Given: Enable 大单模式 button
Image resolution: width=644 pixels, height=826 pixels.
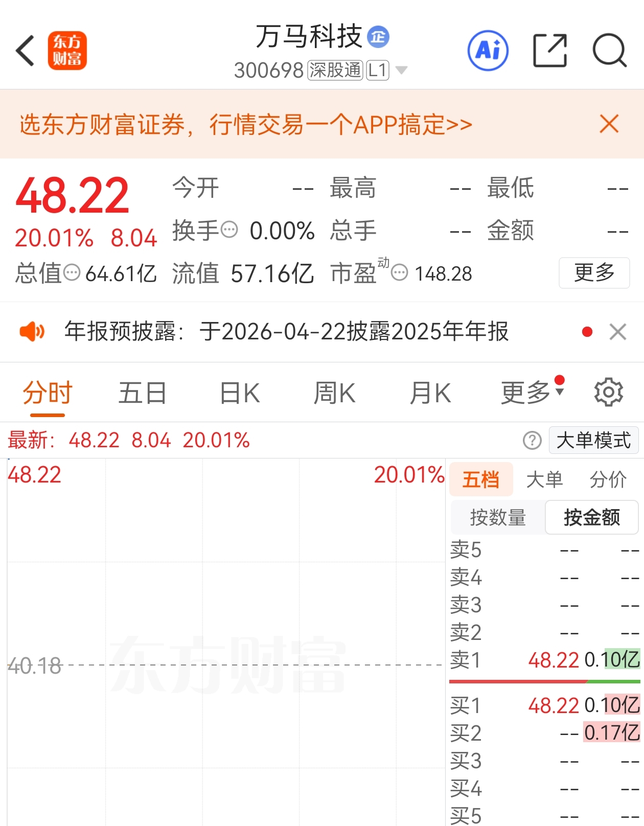Looking at the screenshot, I should point(593,440).
